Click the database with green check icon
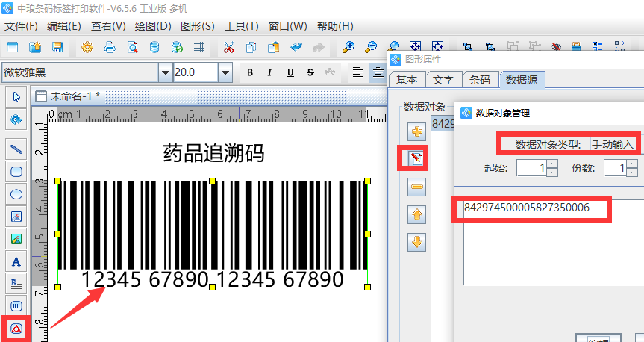Image resolution: width=644 pixels, height=342 pixels. 177,47
